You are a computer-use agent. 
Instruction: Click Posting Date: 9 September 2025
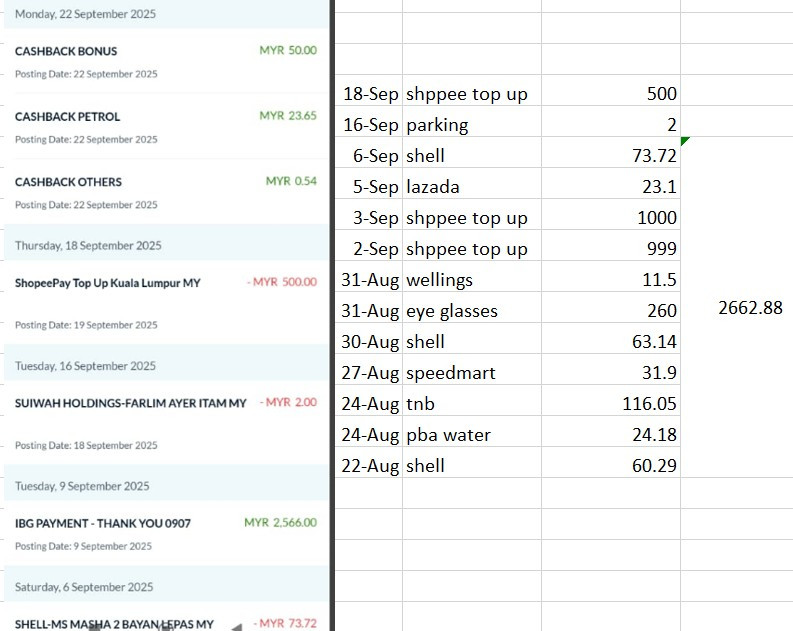[x=83, y=547]
